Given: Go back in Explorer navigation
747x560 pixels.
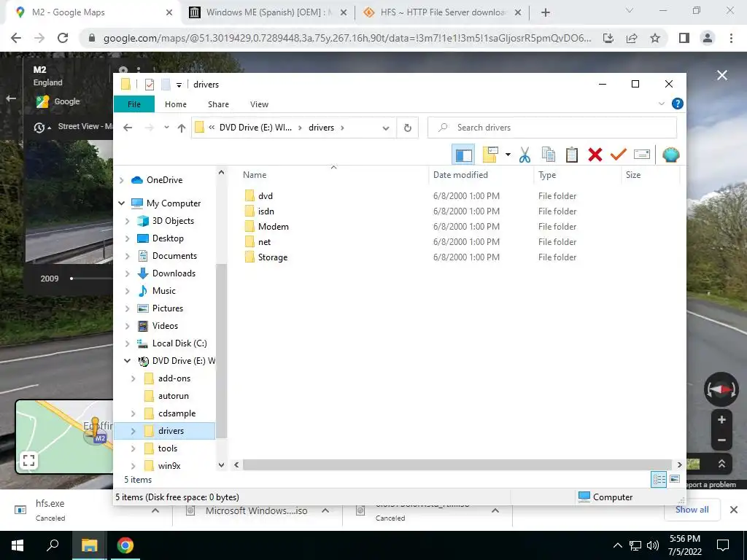Looking at the screenshot, I should coord(128,128).
